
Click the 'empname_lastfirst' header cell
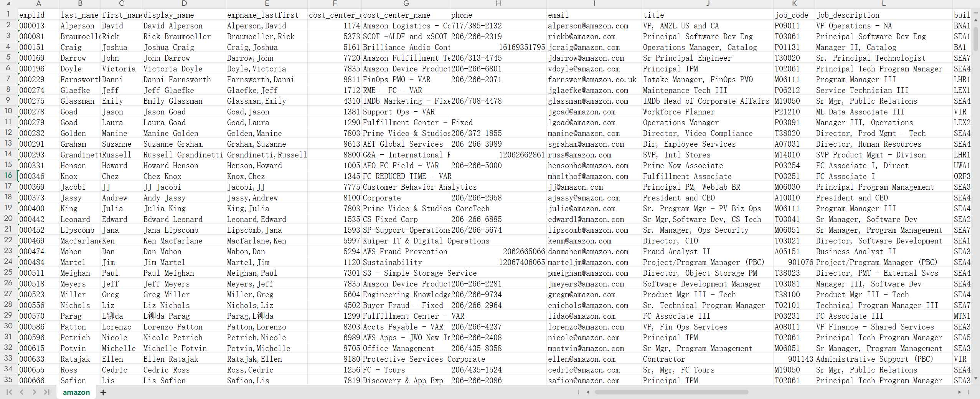(x=267, y=15)
